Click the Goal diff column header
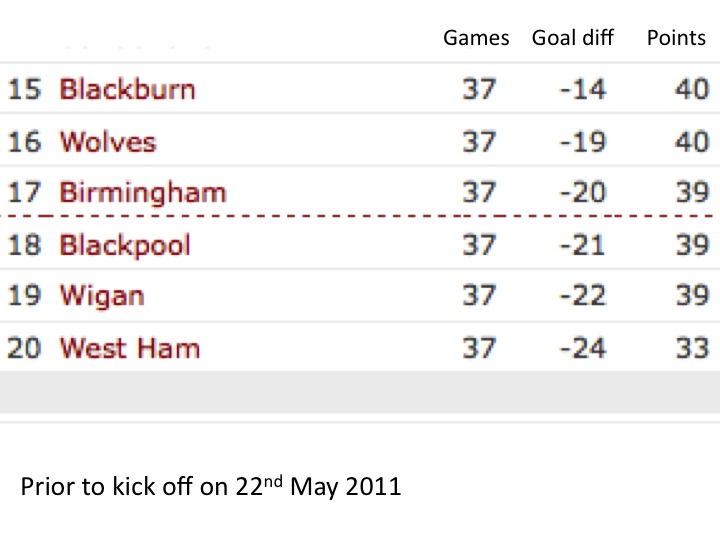The height and width of the screenshot is (540, 720). pyautogui.click(x=574, y=39)
